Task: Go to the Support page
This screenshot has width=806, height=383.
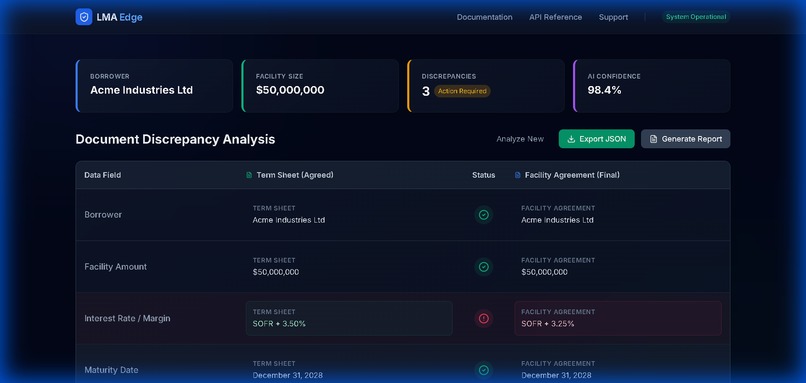Action: click(613, 17)
